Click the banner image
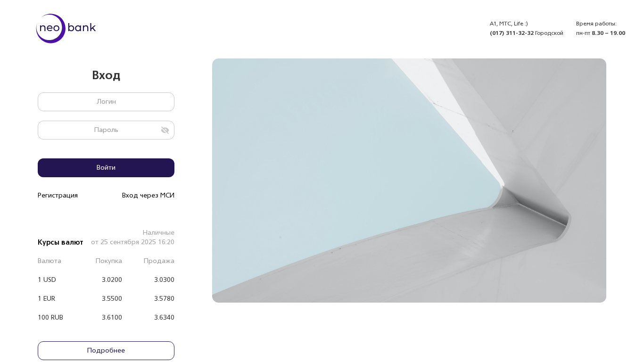This screenshot has height=362, width=644. coord(409,181)
